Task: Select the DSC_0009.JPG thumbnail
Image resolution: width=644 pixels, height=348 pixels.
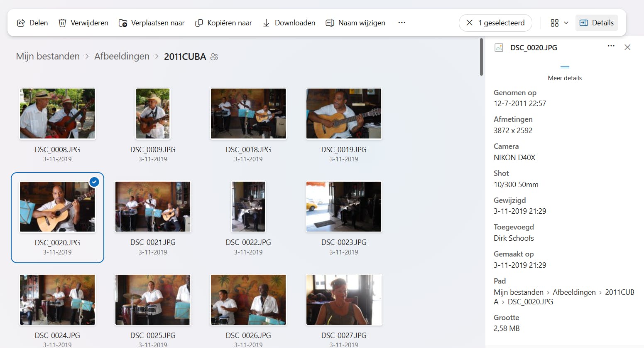Action: coord(153,114)
